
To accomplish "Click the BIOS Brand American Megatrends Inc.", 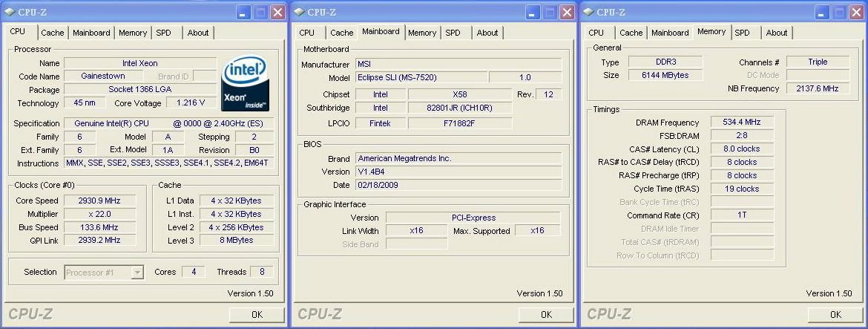I will click(458, 158).
